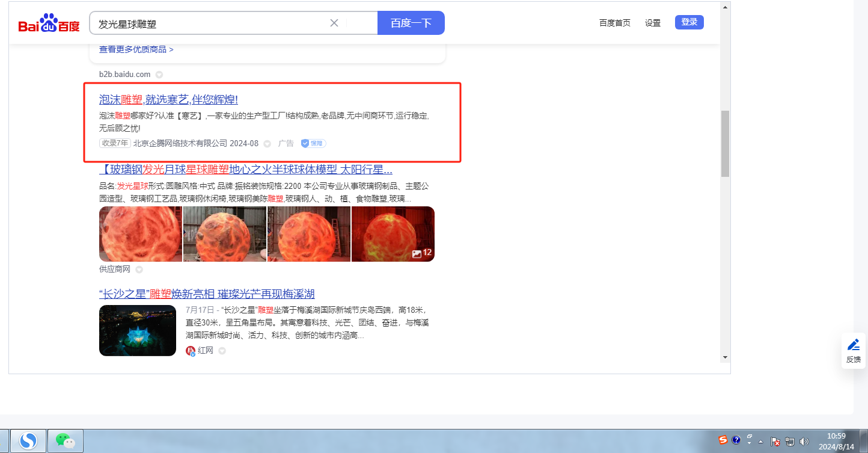Click the 登录 login button
The height and width of the screenshot is (453, 868).
pyautogui.click(x=689, y=22)
